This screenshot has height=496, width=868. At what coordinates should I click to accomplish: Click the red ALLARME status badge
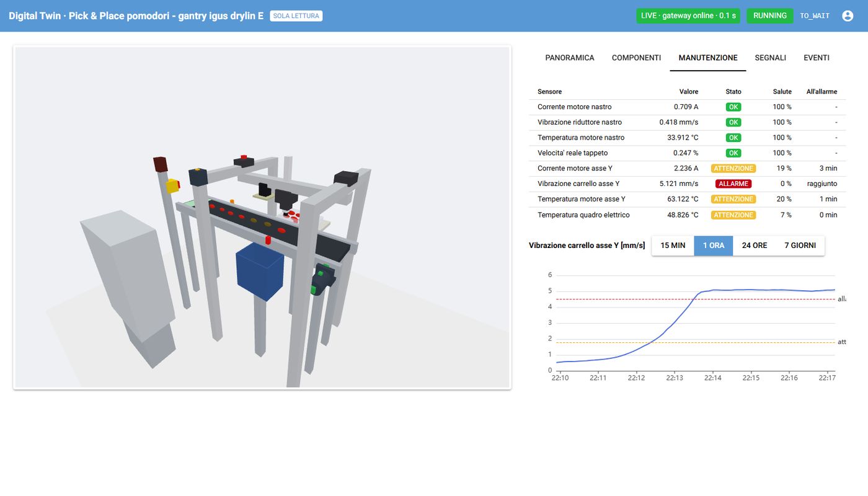[733, 184]
